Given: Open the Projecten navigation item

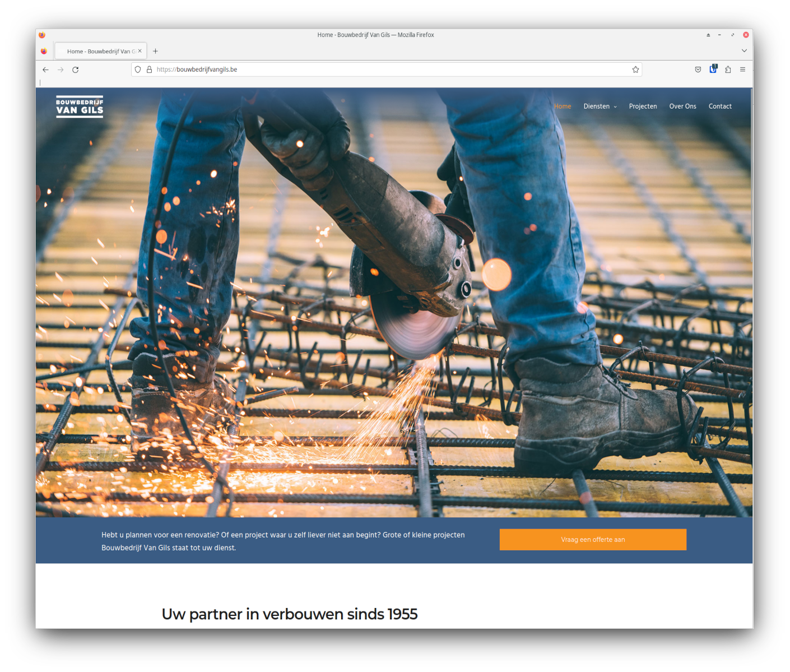Looking at the screenshot, I should tap(643, 106).
